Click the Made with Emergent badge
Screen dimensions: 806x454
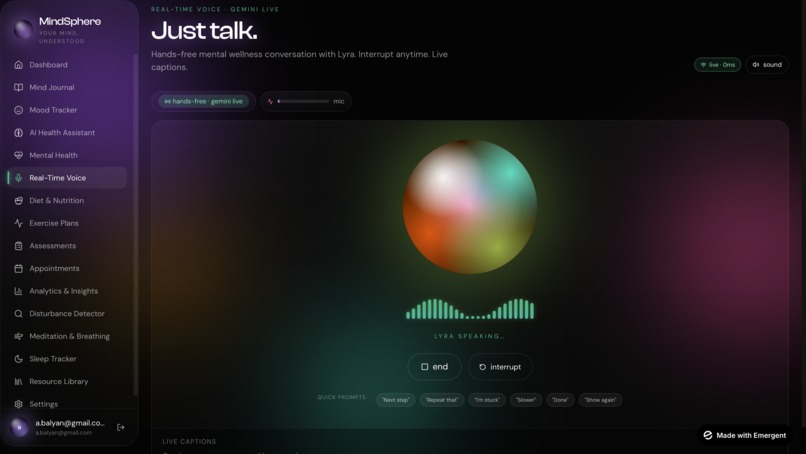(745, 435)
